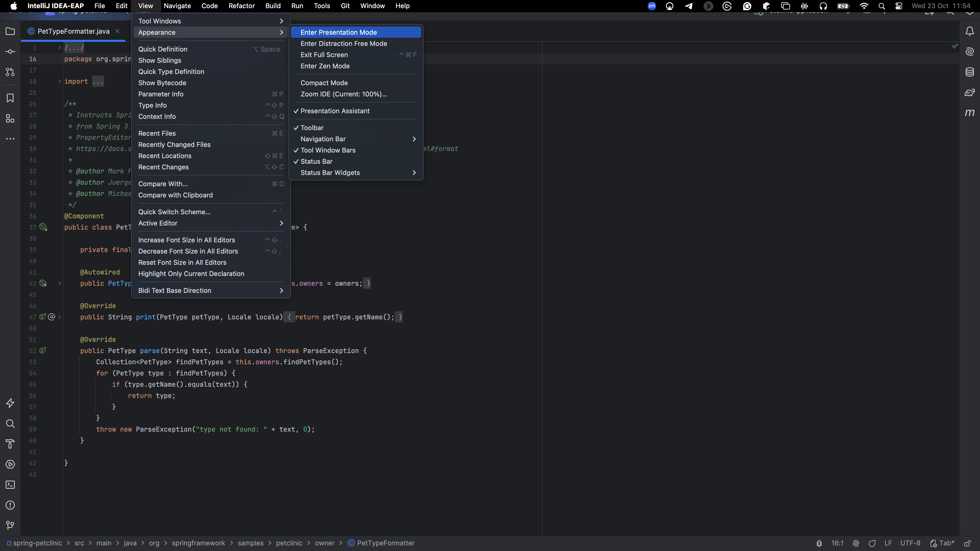Expand Navigation Bar submenu arrow
Viewport: 980px width, 551px height.
click(415, 139)
